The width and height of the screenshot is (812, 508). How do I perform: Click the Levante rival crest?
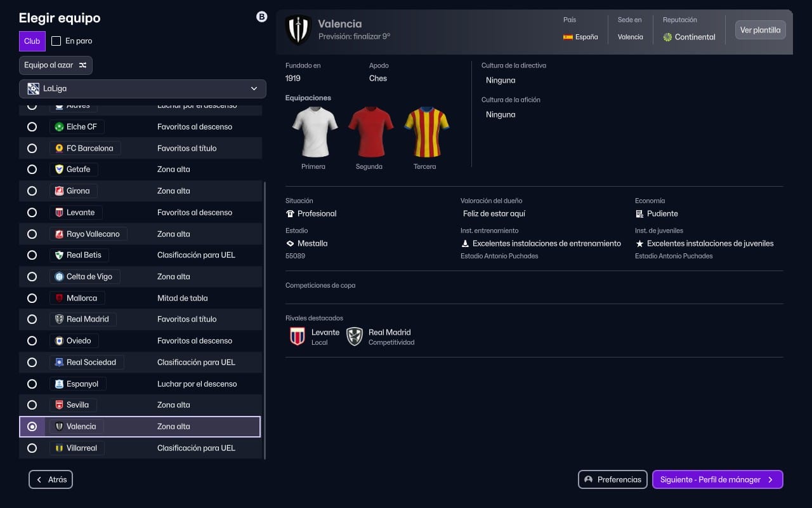point(297,336)
